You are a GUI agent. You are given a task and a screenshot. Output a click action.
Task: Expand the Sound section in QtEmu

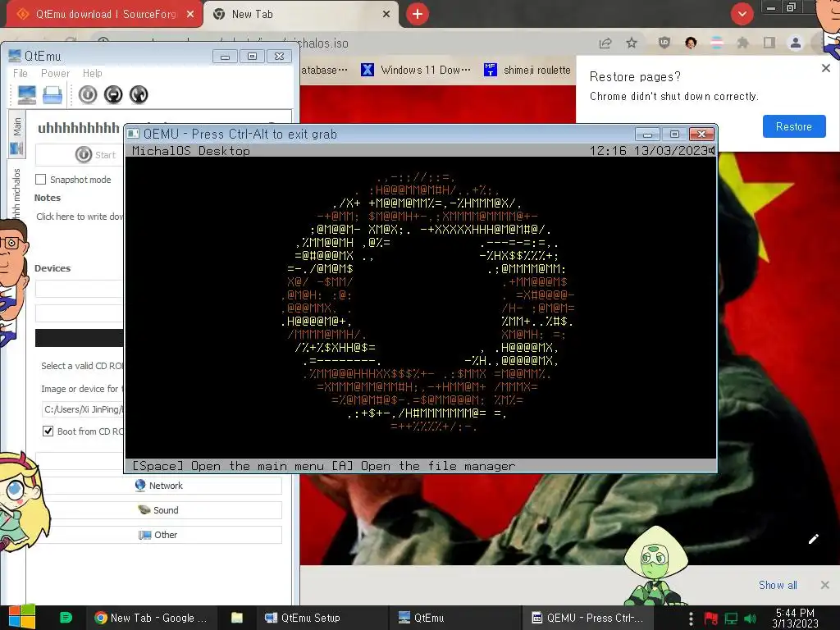point(158,510)
